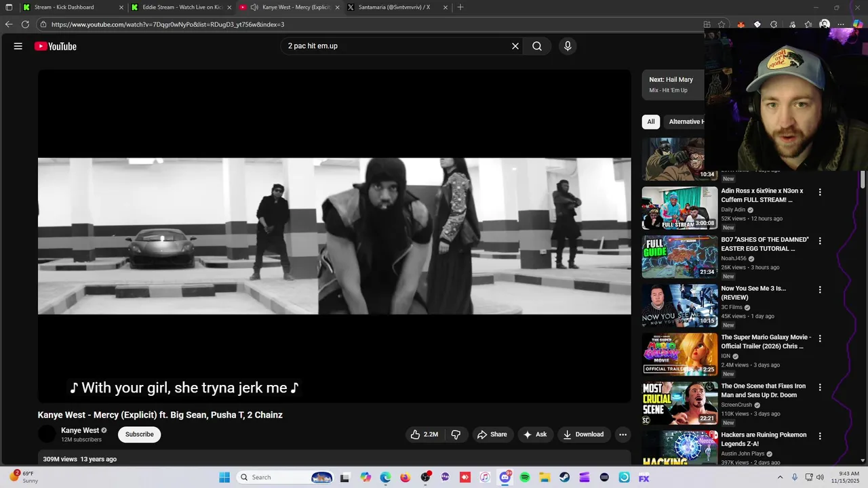Open the Copilot sidebar icon
The image size is (868, 488).
click(x=858, y=24)
